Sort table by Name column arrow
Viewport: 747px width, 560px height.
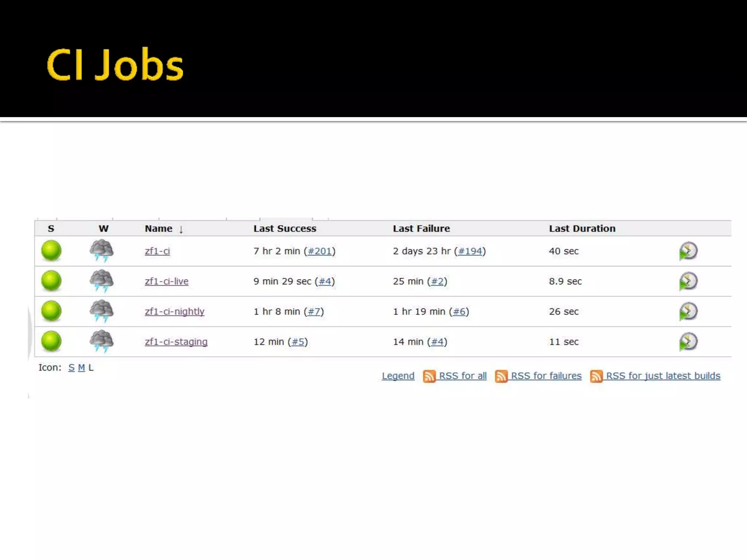pos(181,229)
